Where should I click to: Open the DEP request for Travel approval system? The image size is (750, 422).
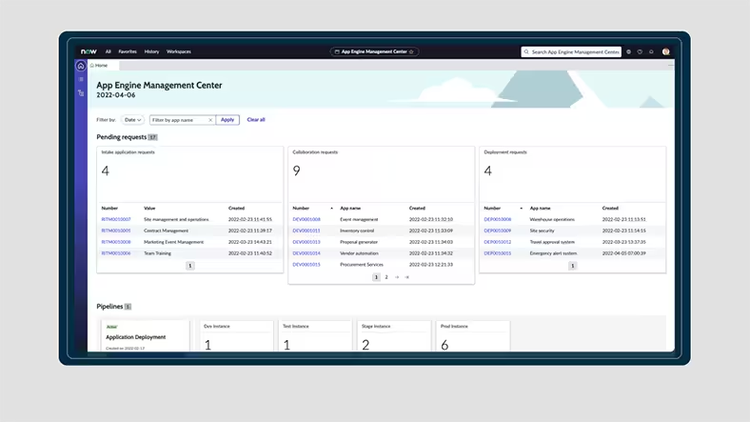click(497, 242)
